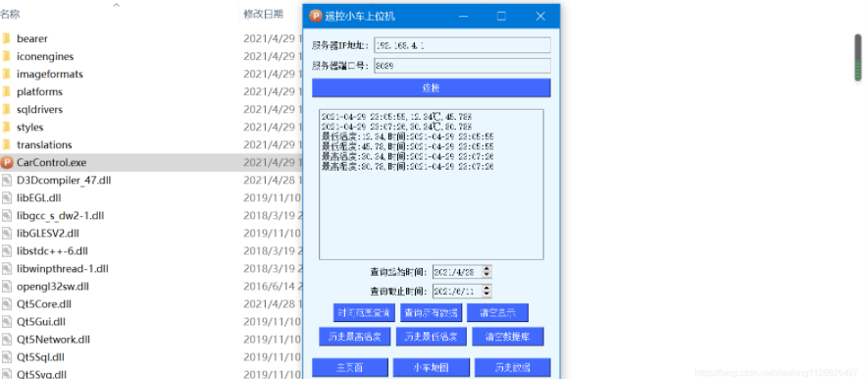Viewport: 868px width, 379px height.
Task: Sort by the 名称 column header
Action: [x=10, y=14]
